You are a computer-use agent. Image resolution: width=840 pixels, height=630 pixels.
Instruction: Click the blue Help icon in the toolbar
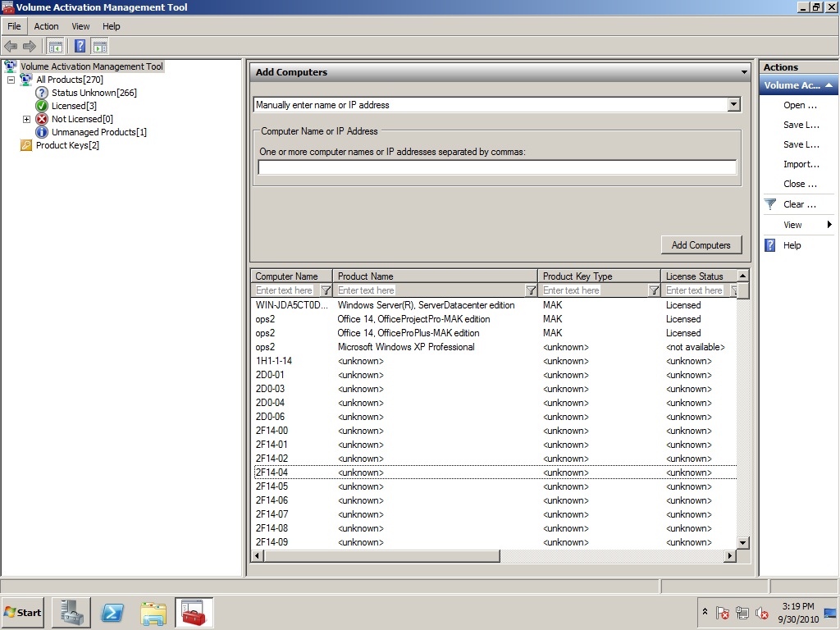click(x=80, y=46)
